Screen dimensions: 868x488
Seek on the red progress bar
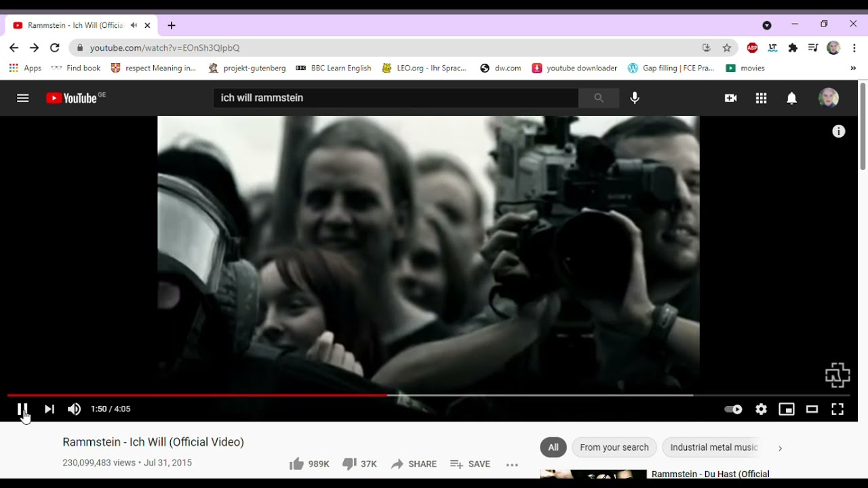(x=197, y=394)
